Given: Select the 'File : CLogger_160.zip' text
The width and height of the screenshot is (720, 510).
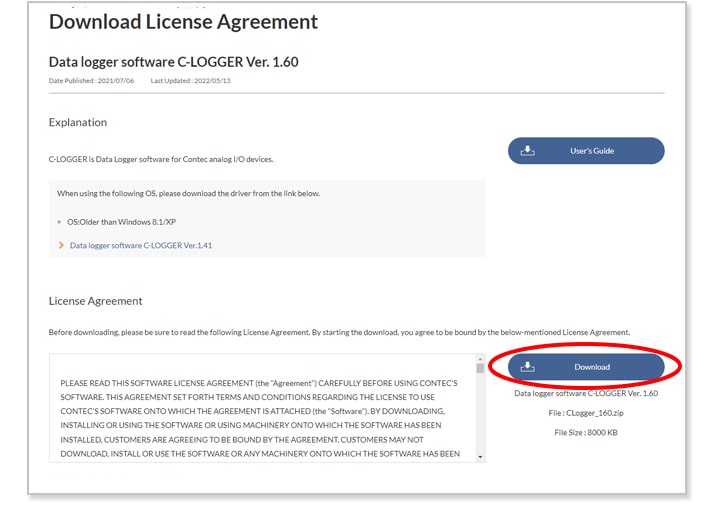Looking at the screenshot, I should point(586,413).
